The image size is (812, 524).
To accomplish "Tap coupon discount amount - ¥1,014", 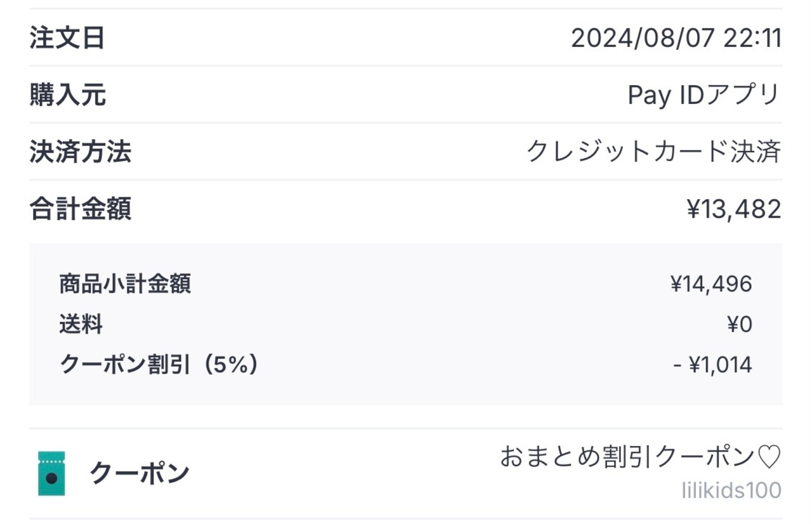I will [712, 365].
